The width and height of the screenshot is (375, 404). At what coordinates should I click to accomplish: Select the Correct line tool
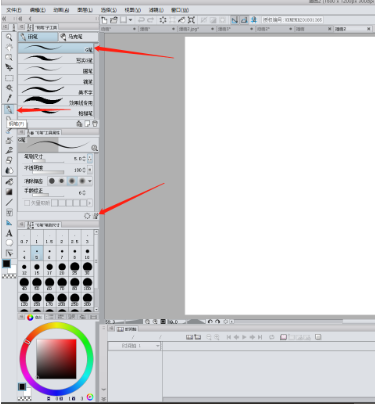click(x=9, y=253)
